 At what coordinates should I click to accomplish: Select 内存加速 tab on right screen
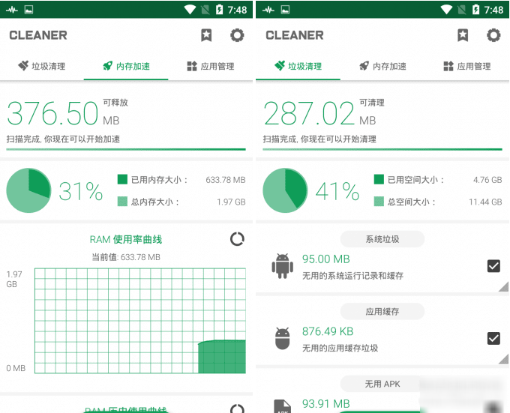(x=383, y=66)
